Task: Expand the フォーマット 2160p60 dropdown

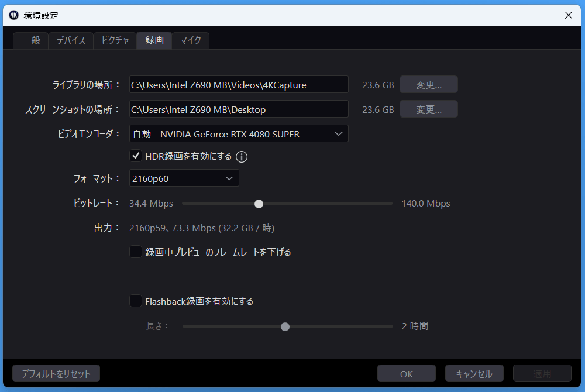Action: tap(184, 178)
